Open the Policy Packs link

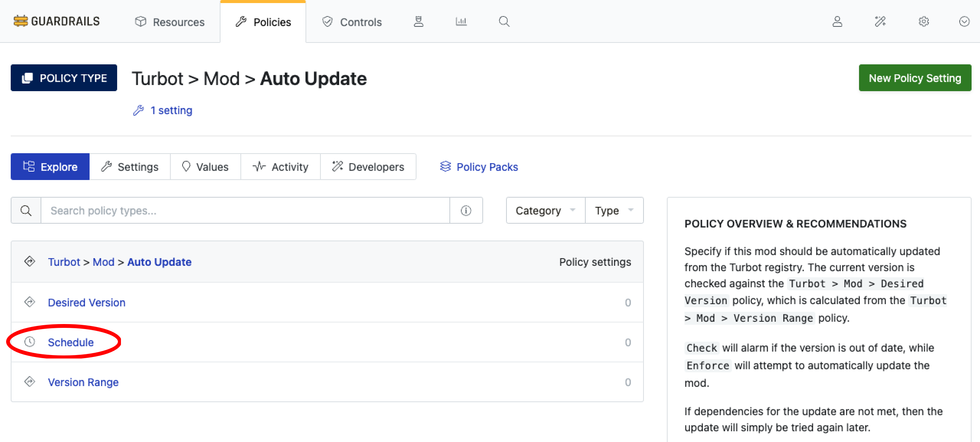tap(479, 167)
